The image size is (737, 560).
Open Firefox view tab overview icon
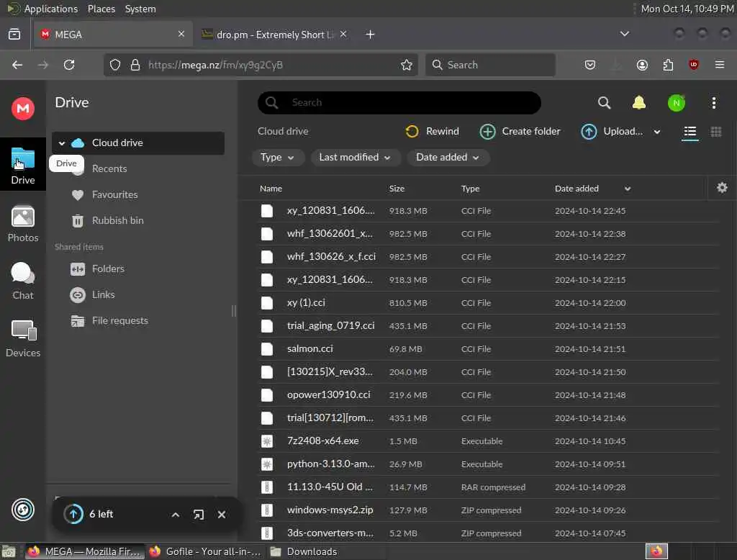[14, 35]
